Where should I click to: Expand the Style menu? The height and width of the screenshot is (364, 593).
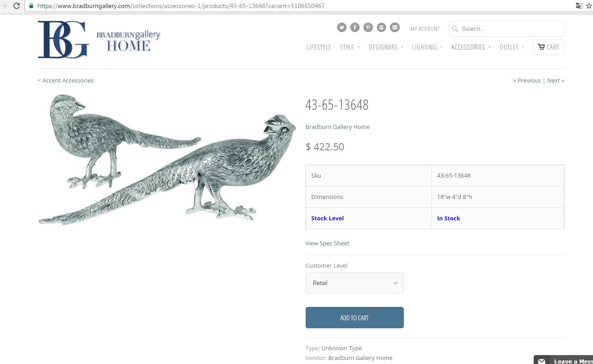(x=350, y=47)
